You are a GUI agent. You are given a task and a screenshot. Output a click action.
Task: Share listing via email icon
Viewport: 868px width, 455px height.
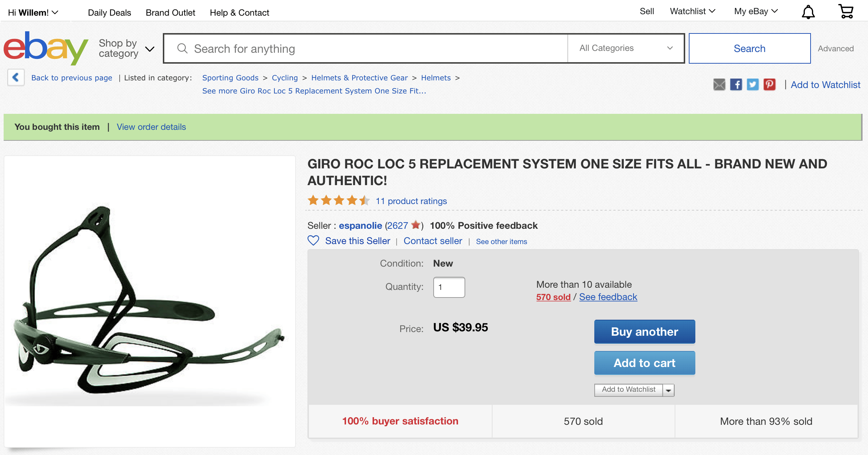point(719,85)
